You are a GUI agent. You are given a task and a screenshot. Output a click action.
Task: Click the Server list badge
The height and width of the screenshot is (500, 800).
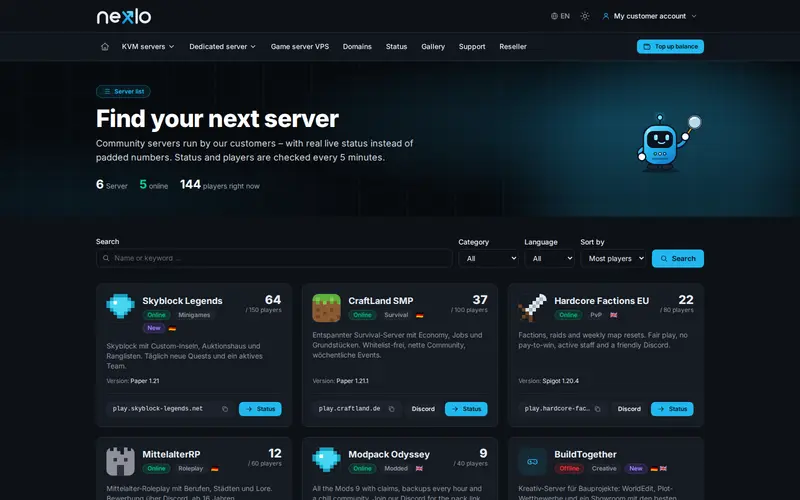123,91
